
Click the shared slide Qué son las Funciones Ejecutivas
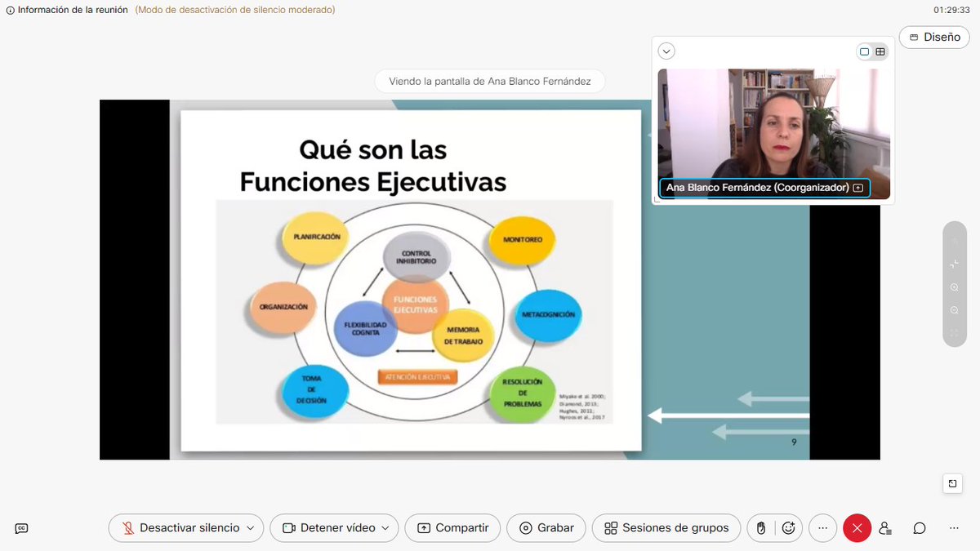pyautogui.click(x=411, y=280)
